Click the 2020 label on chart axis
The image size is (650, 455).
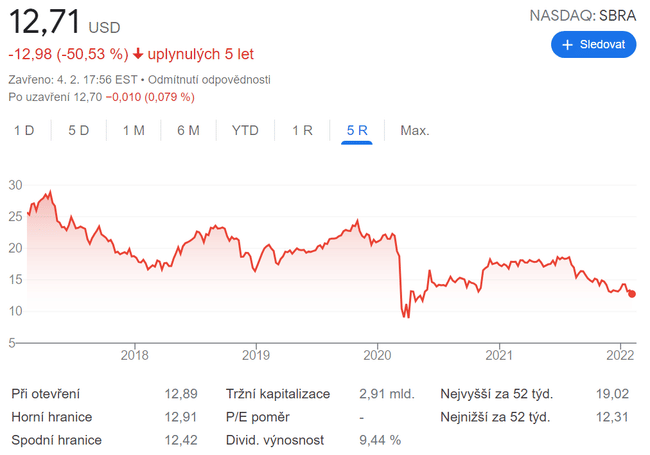point(377,354)
